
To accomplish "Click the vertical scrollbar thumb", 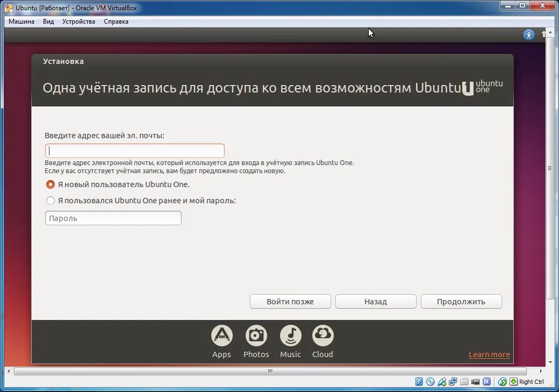I will 550,168.
